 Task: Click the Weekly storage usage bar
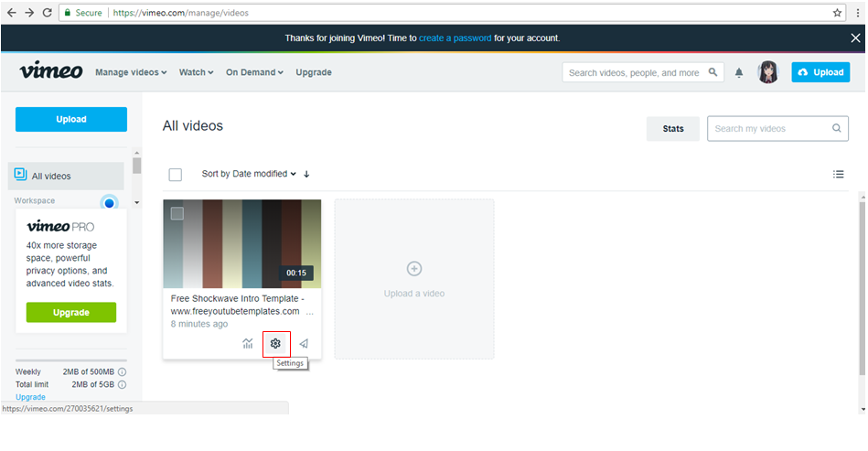(70, 360)
